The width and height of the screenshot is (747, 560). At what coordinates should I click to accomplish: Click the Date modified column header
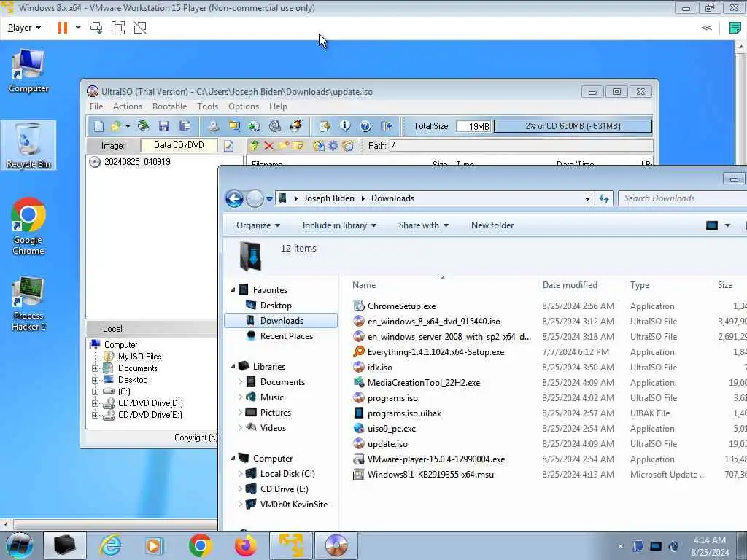coord(570,285)
